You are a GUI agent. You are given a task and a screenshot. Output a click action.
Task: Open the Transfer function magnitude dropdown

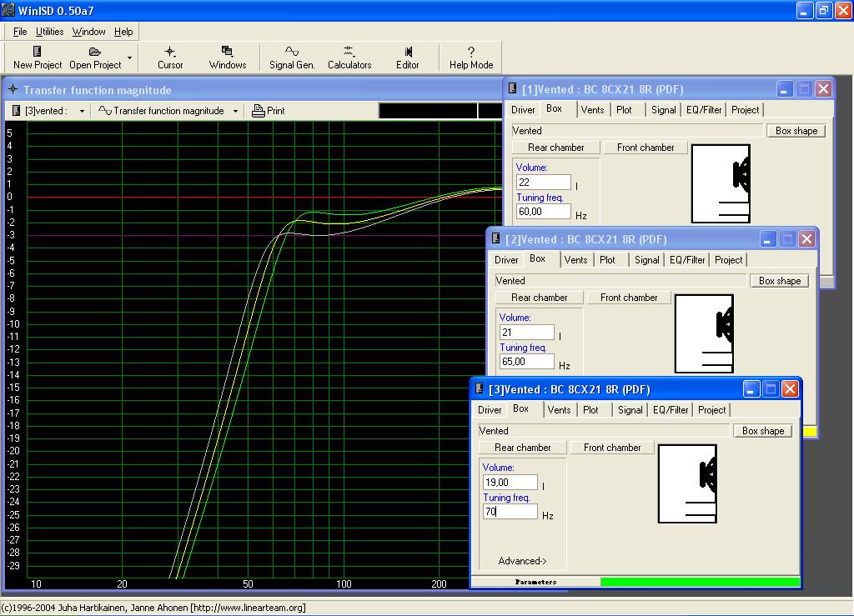[x=235, y=111]
